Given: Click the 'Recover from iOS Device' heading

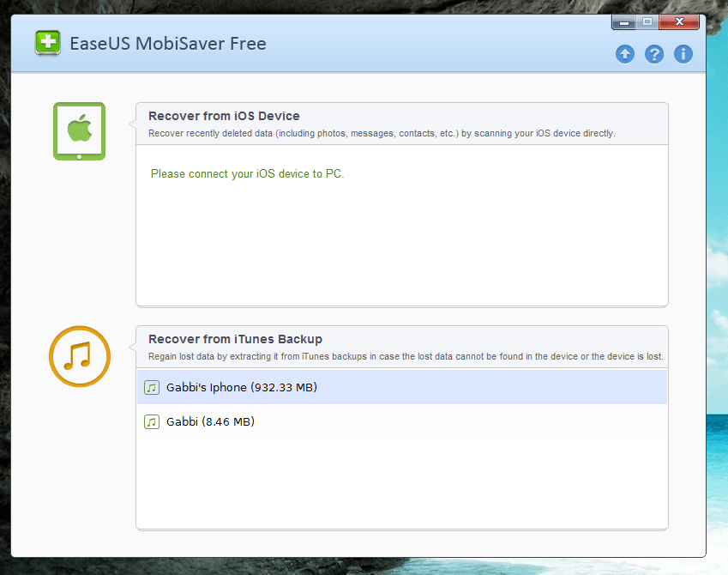Looking at the screenshot, I should tap(224, 116).
